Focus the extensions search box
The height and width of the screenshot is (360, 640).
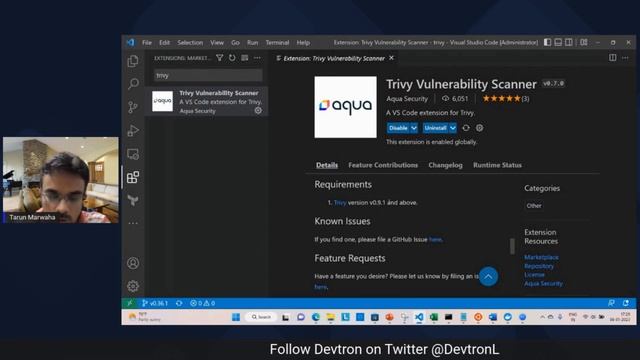(208, 75)
